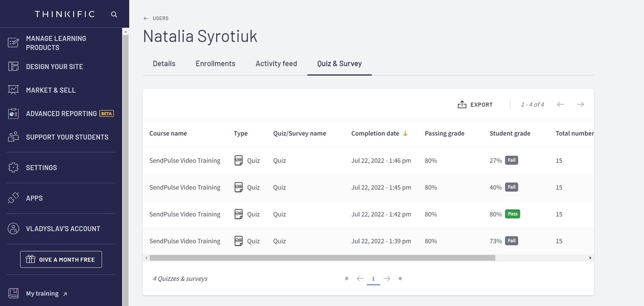Click the Type column header
The height and width of the screenshot is (306, 644).
241,133
